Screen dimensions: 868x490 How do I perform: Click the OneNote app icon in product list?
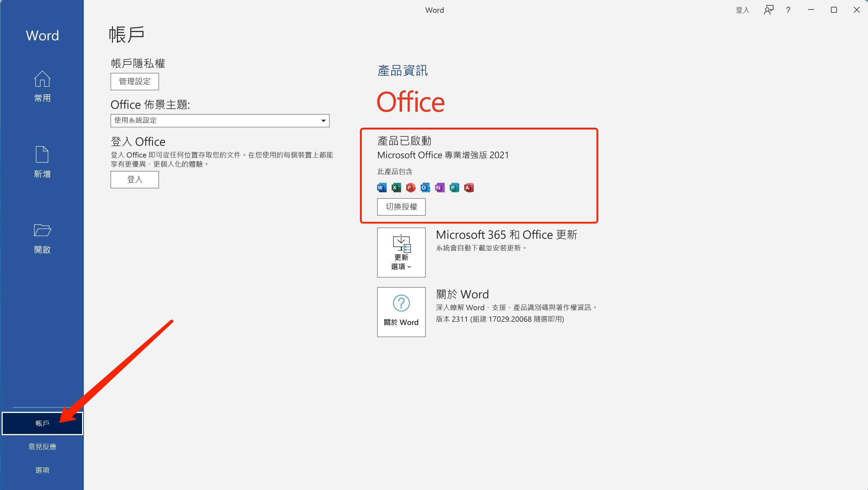pyautogui.click(x=439, y=188)
